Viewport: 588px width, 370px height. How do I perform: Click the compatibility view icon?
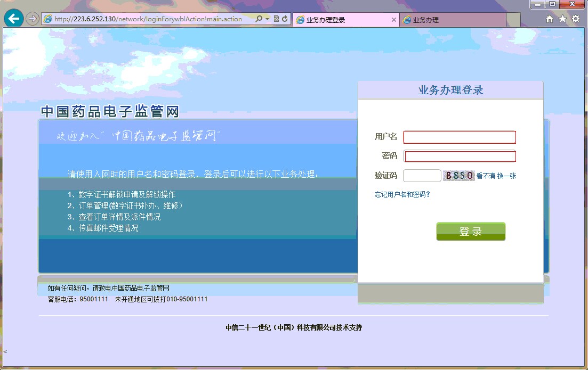[276, 19]
